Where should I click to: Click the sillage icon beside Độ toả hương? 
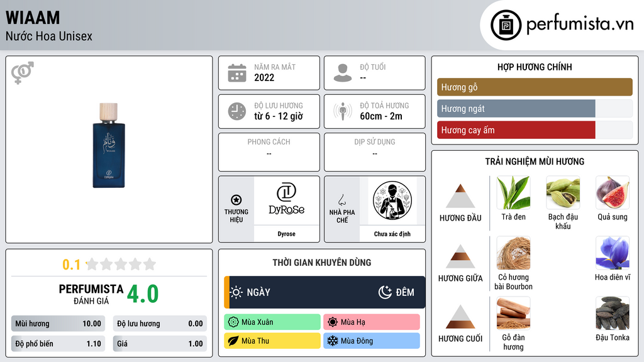[x=343, y=111]
